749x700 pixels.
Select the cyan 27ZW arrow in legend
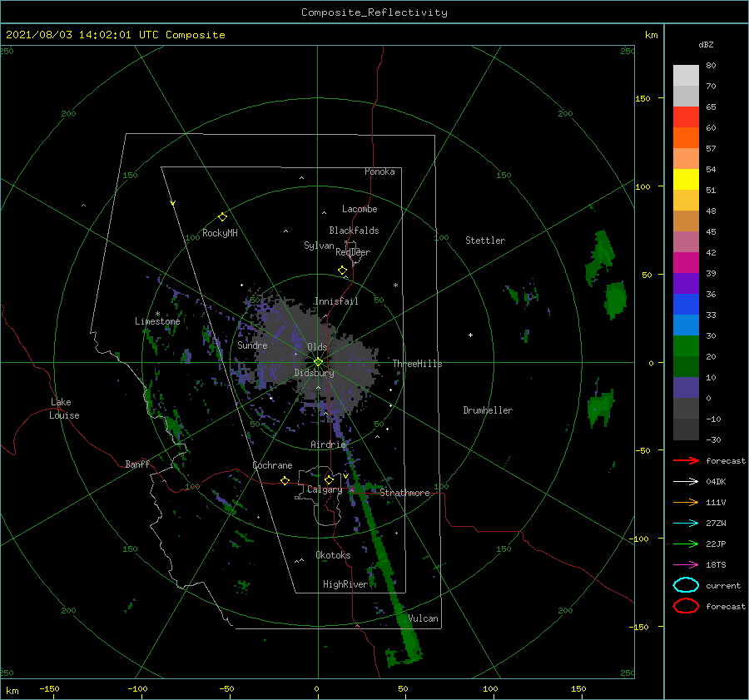[686, 524]
